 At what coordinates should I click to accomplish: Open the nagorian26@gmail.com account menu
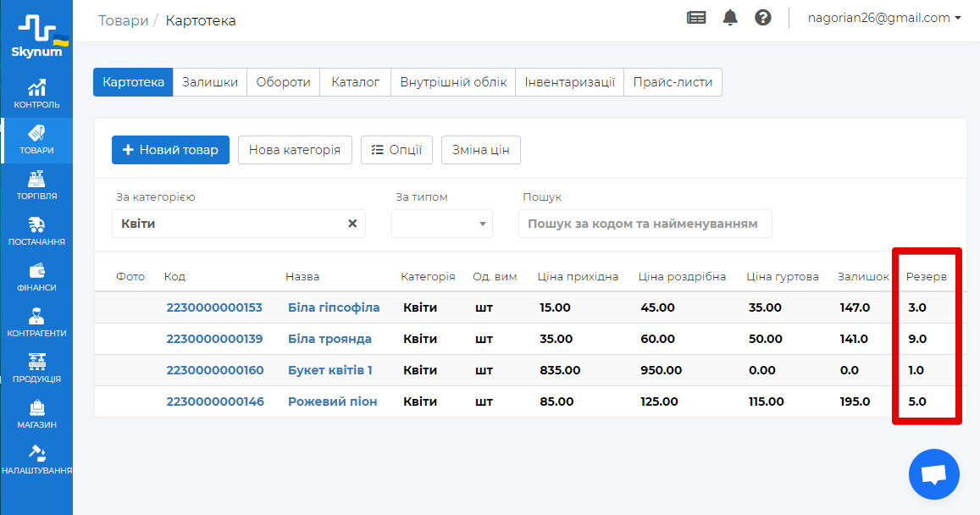[883, 18]
